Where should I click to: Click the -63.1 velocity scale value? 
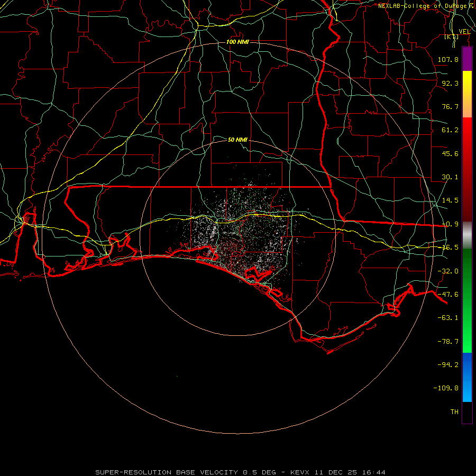tap(448, 318)
